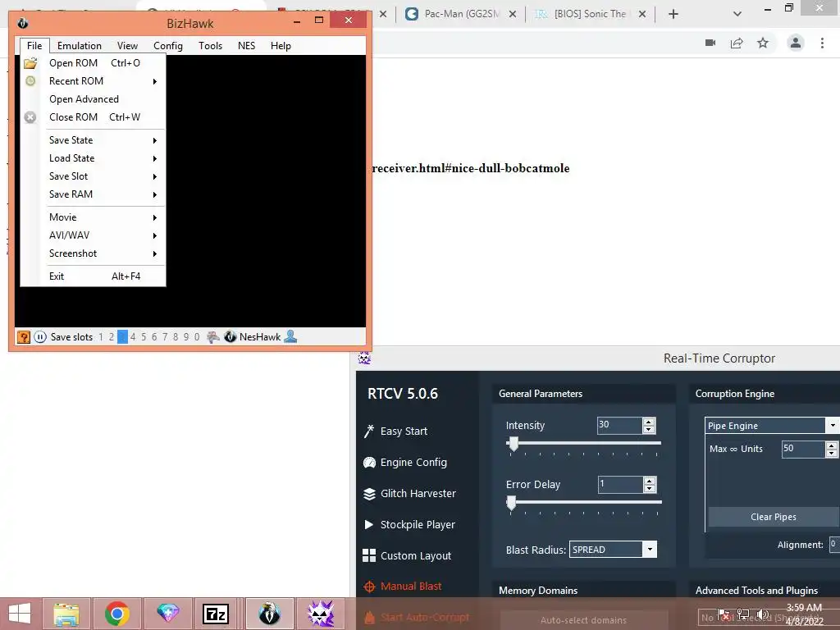This screenshot has height=630, width=840.
Task: Open Glitch Harvester in RTCV sidebar
Action: pos(410,493)
